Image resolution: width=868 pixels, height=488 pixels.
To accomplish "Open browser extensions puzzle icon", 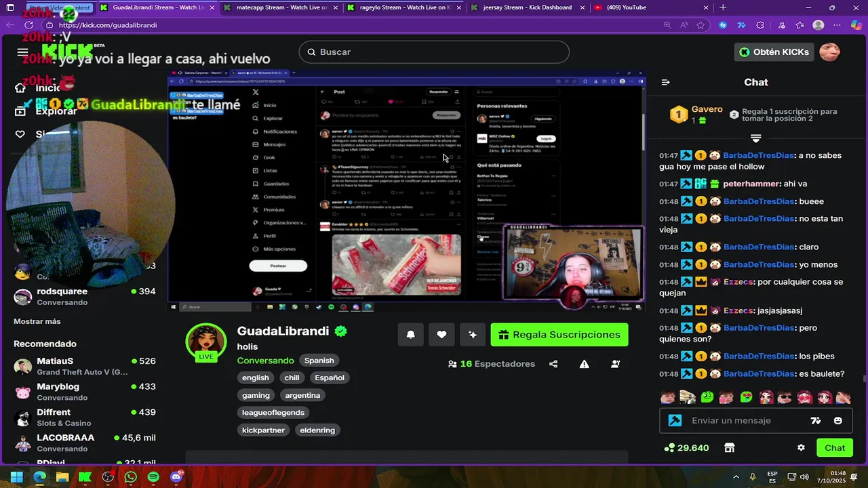I will 760,25.
